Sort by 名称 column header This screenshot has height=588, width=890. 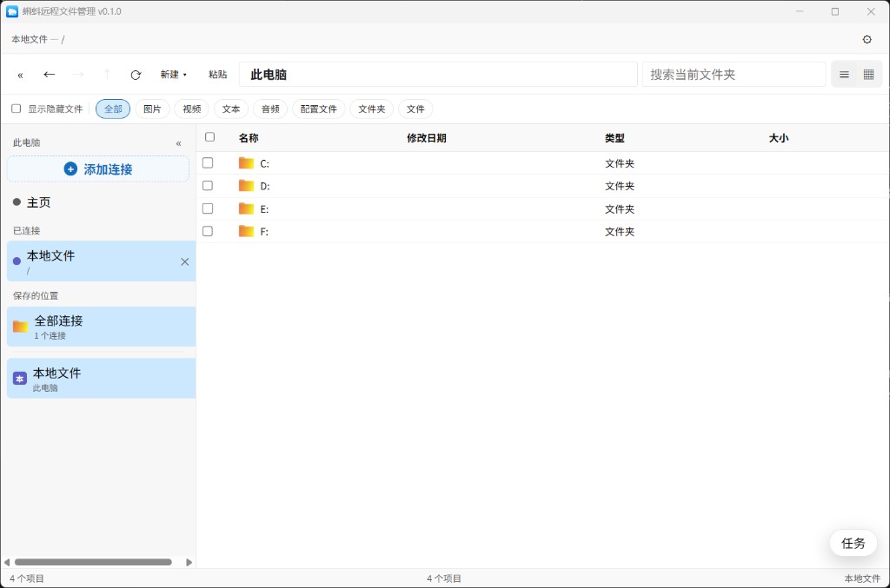coord(249,138)
